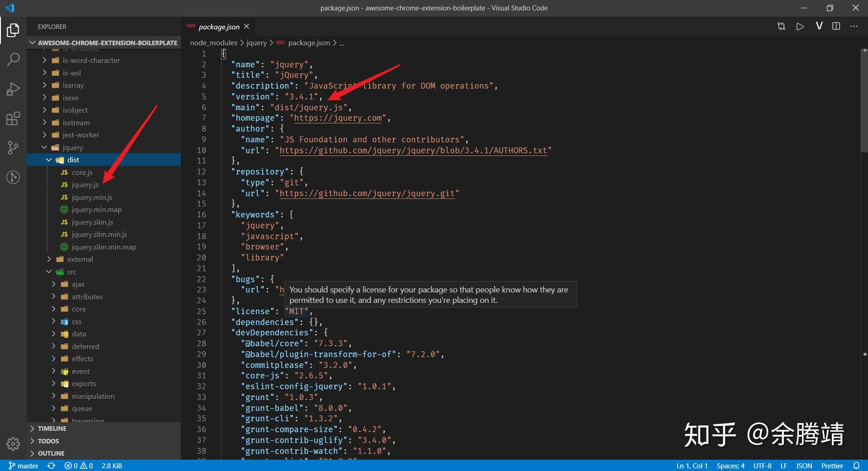Open the GitLens-style circular icon in activity bar
Image resolution: width=868 pixels, height=471 pixels.
(x=13, y=177)
